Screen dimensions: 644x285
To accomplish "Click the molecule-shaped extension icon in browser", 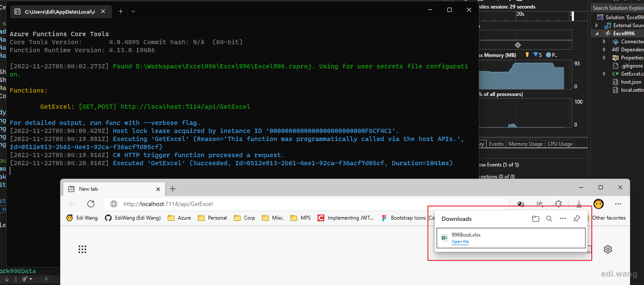I will (521, 204).
